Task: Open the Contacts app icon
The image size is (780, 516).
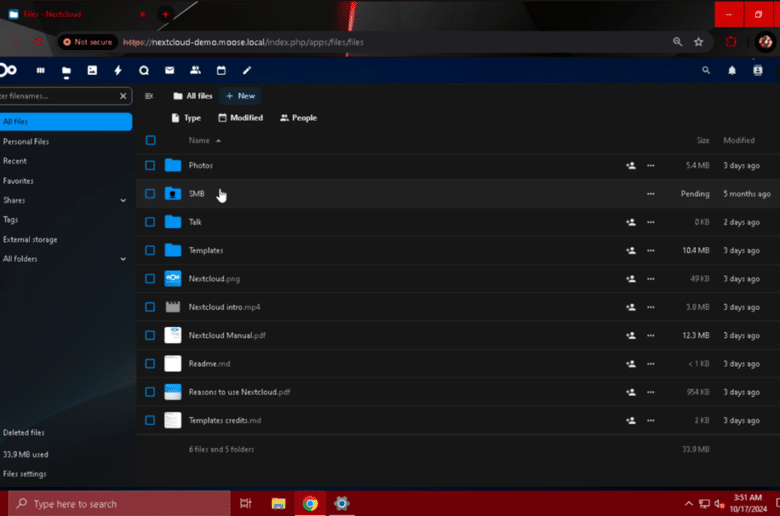Action: [x=195, y=71]
